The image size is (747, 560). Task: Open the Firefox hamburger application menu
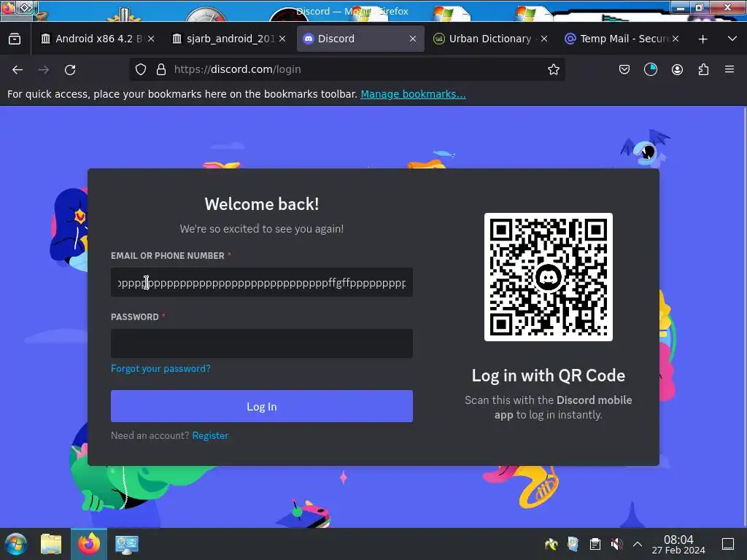pos(729,69)
